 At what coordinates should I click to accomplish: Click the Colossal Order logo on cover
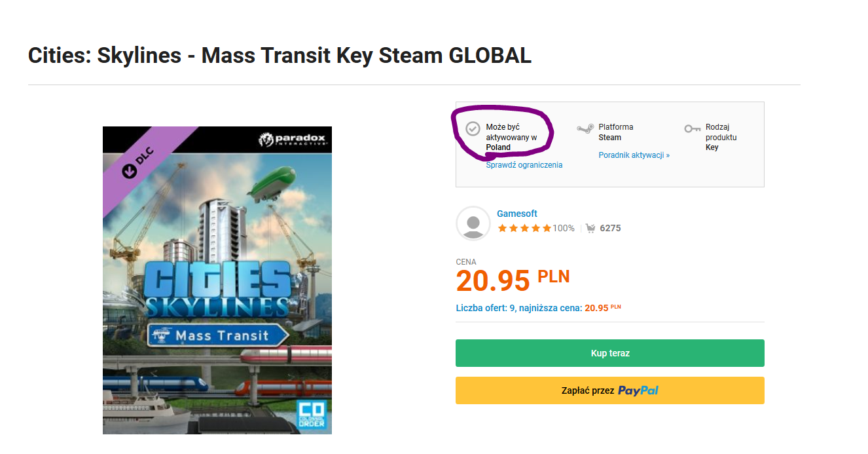311,414
